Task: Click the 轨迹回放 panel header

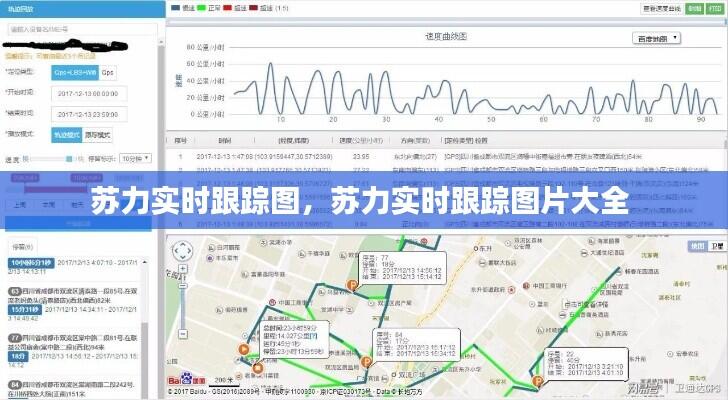Action: 83,9
